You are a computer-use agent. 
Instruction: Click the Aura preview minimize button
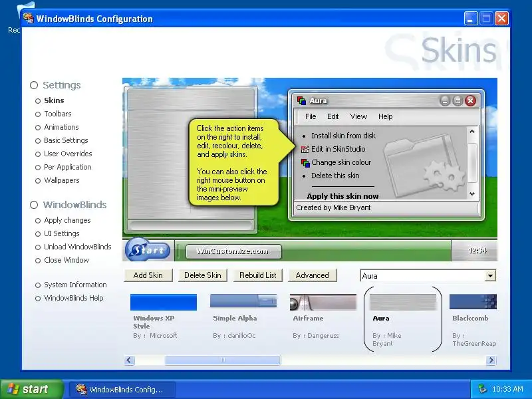tap(445, 101)
